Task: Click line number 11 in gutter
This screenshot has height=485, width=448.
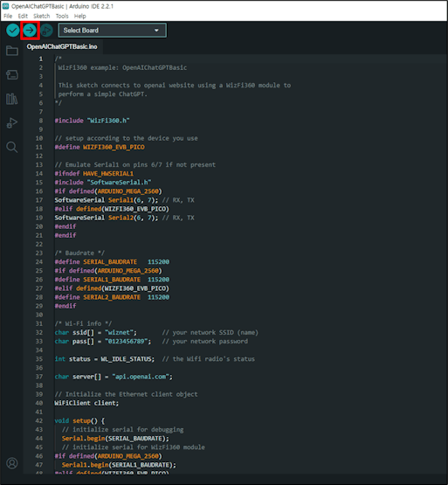Action: pos(39,147)
